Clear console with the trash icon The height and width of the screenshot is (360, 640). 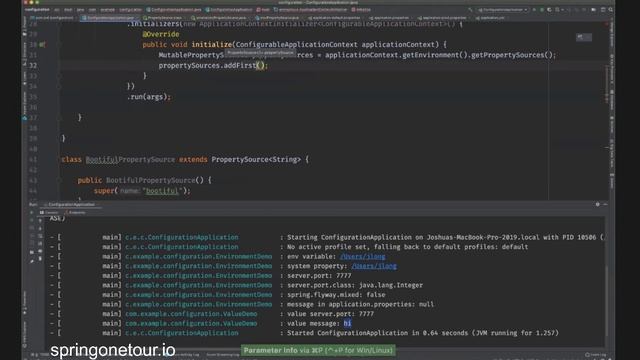click(40, 259)
